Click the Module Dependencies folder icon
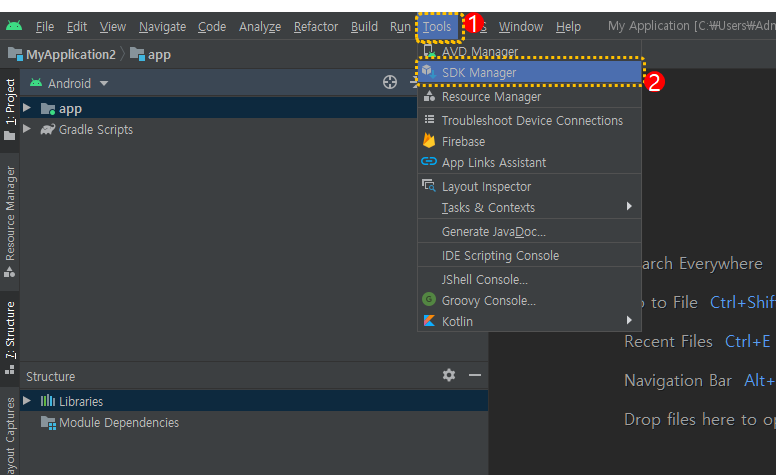Screen dimensions: 776x475 pos(48,423)
